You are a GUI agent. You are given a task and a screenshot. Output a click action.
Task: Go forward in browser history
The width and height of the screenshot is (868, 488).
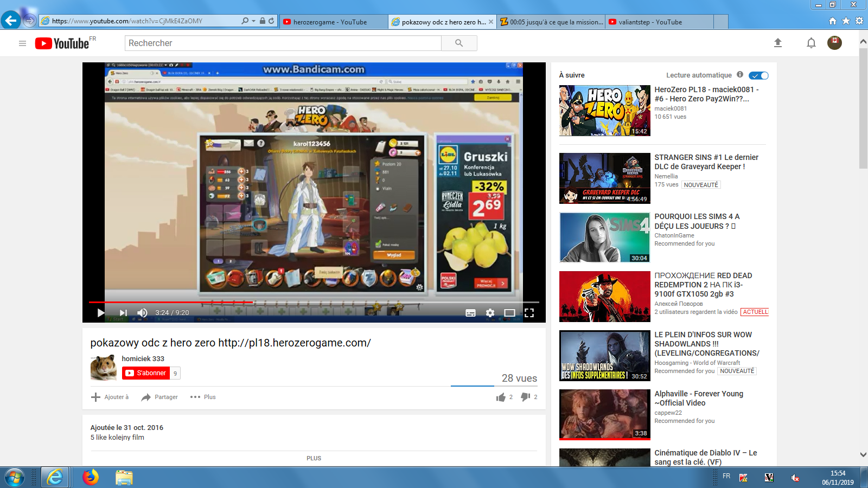30,21
